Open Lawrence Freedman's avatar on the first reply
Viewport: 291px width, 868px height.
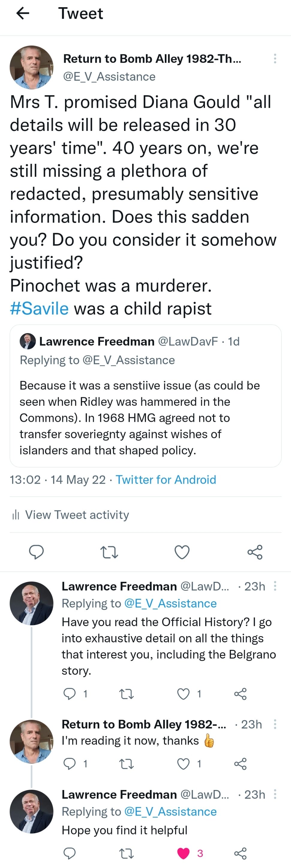point(32,603)
